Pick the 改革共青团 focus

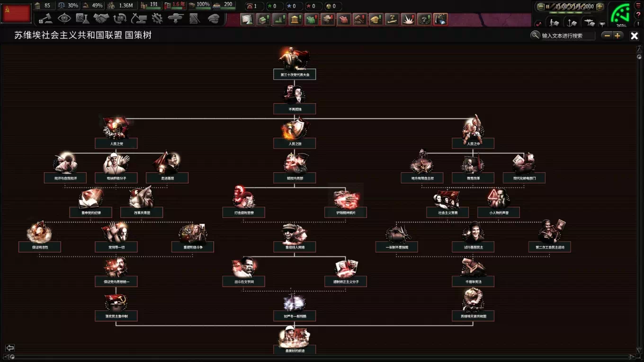(142, 212)
